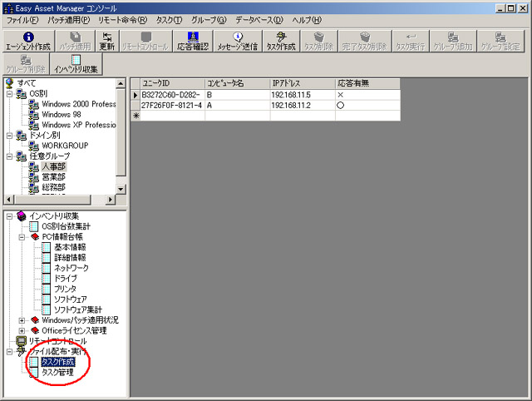Click the グループ設定 toolbar button

pos(500,42)
